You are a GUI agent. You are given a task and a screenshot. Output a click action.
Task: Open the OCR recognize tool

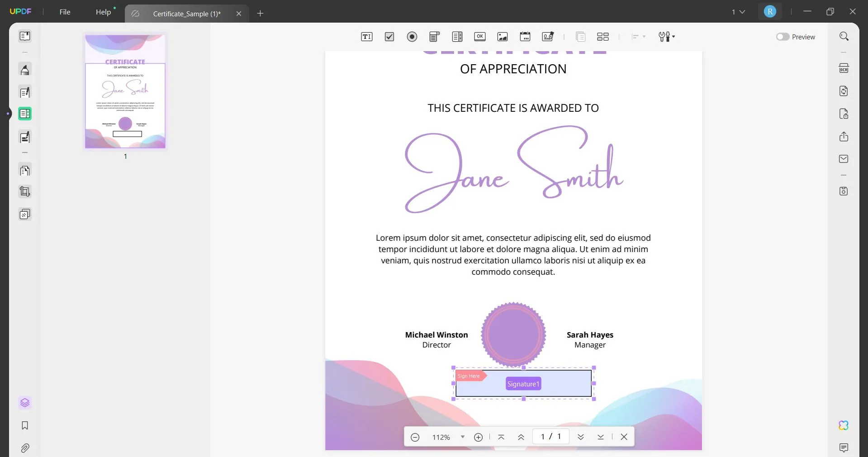pyautogui.click(x=844, y=68)
